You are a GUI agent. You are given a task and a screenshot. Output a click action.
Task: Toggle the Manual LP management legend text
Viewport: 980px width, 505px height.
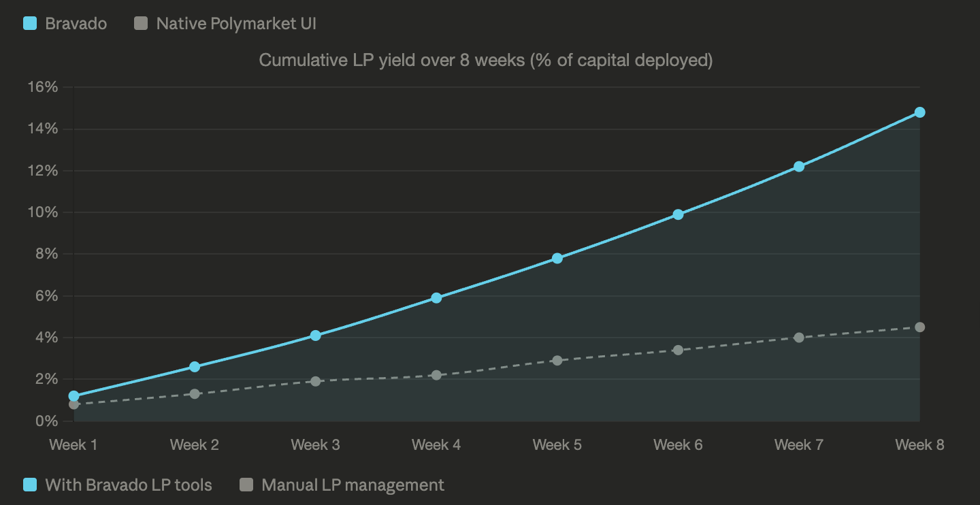tap(352, 485)
